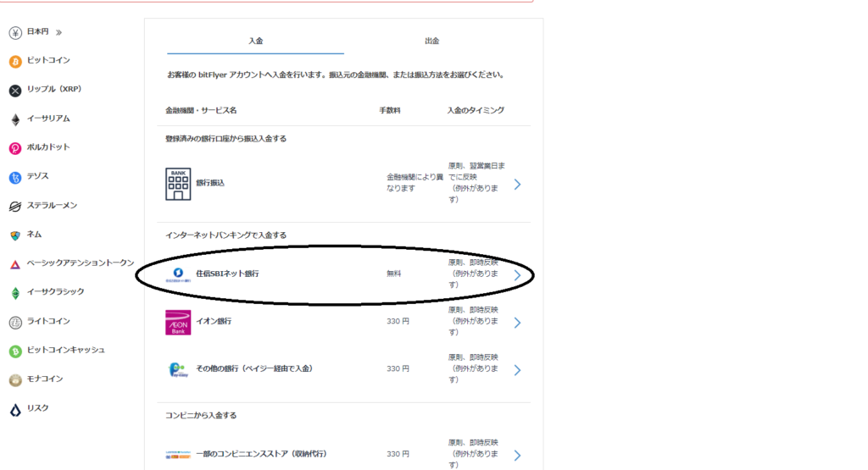The width and height of the screenshot is (868, 470).
Task: Open the Ethereum icon in sidebar
Action: (15, 119)
